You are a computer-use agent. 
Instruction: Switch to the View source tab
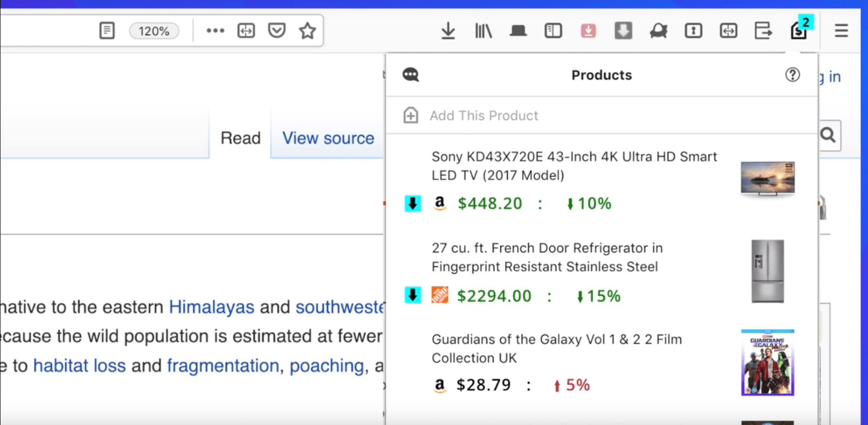[328, 138]
